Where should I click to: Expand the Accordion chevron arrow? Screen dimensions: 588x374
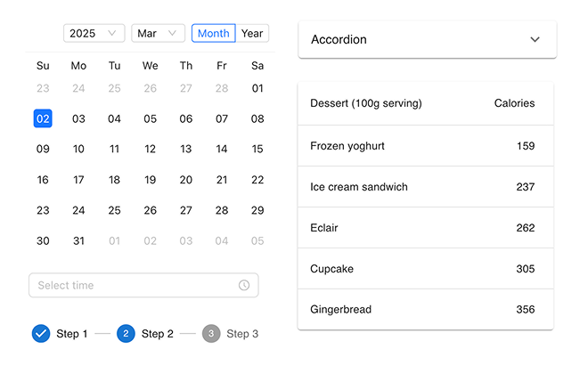535,39
